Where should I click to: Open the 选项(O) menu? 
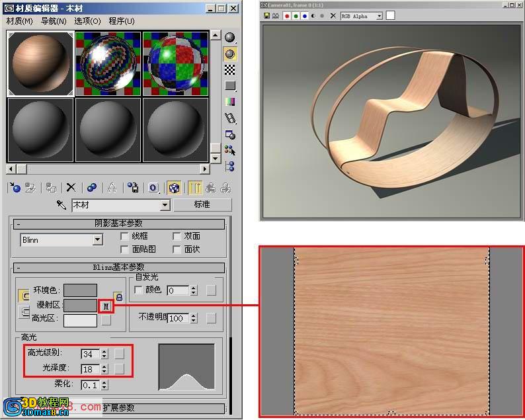pyautogui.click(x=87, y=21)
